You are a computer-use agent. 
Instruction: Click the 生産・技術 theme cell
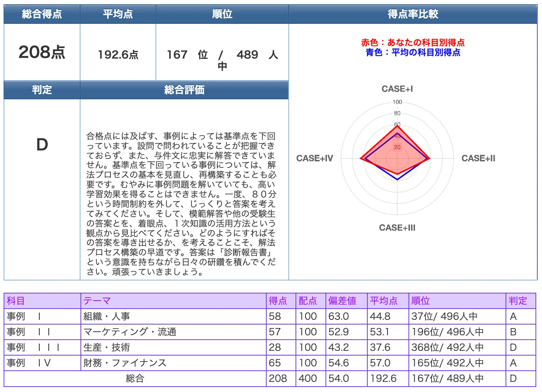pyautogui.click(x=174, y=347)
